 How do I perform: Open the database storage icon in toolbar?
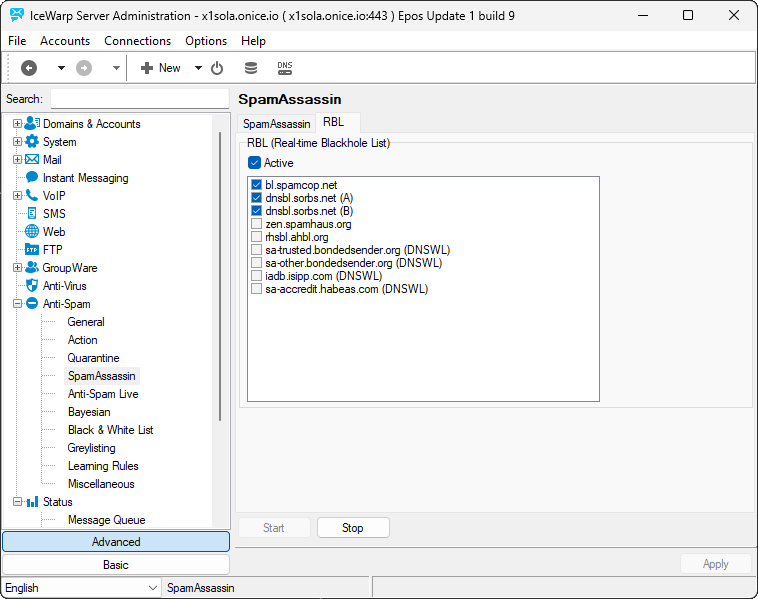(251, 68)
